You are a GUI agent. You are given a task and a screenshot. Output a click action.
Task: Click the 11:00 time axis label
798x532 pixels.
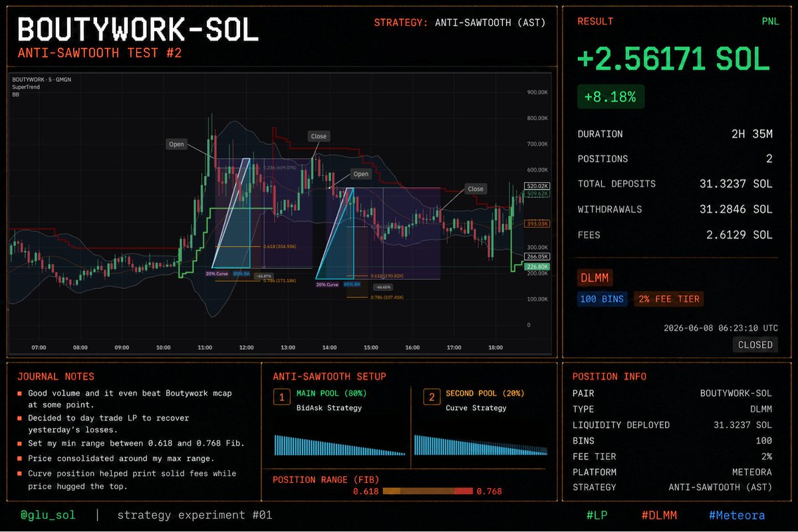click(205, 348)
